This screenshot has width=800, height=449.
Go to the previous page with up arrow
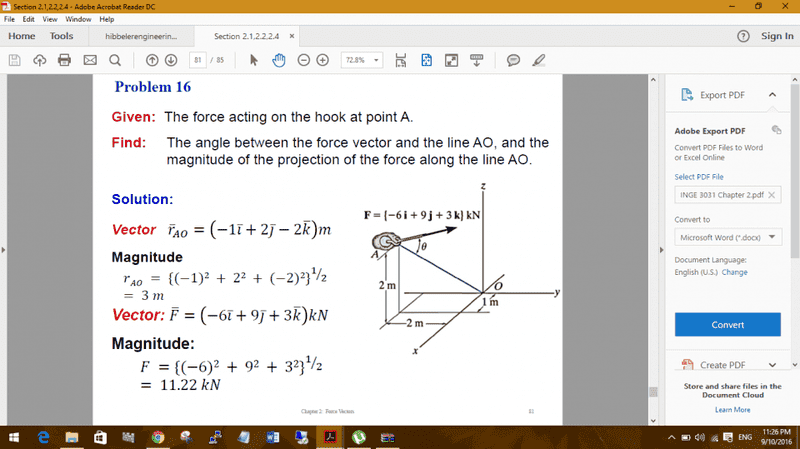click(x=152, y=59)
